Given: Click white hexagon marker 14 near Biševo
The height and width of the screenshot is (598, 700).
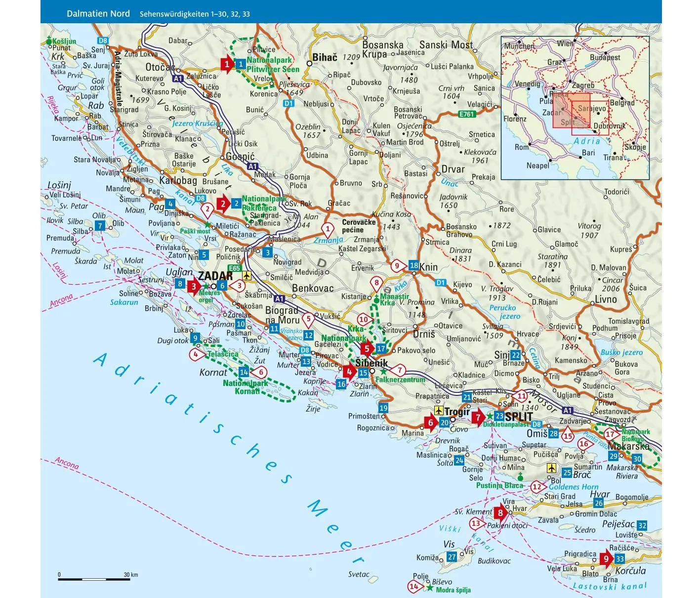Looking at the screenshot, I should tap(414, 587).
